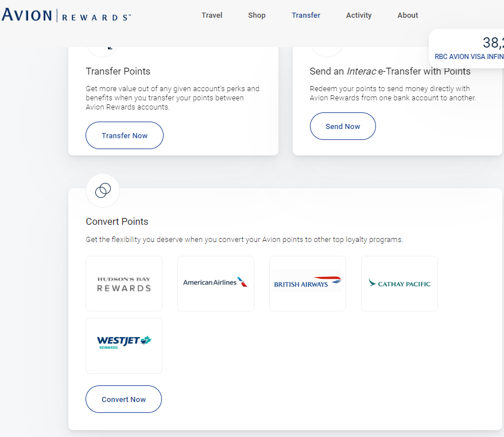This screenshot has height=437, width=504.
Task: Select the Hudson's Bay Rewards logo card
Action: 124,283
